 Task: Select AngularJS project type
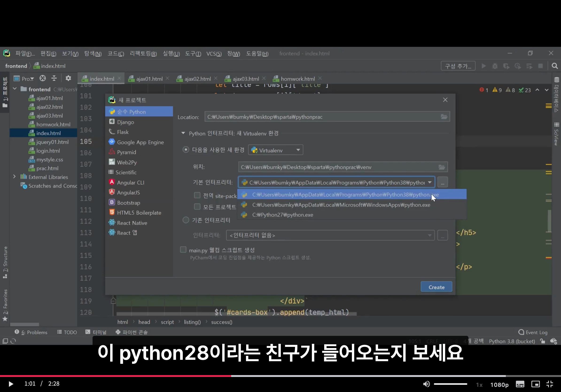139,192
